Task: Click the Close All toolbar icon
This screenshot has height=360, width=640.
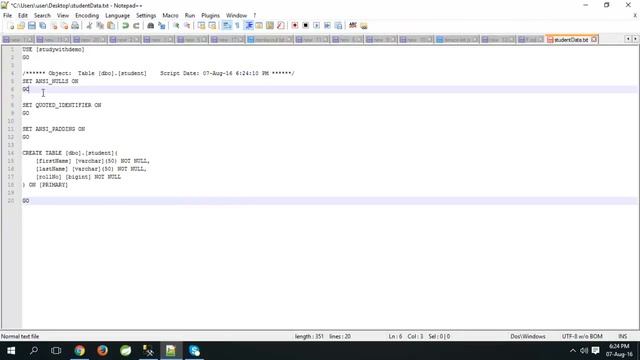Action: click(64, 26)
